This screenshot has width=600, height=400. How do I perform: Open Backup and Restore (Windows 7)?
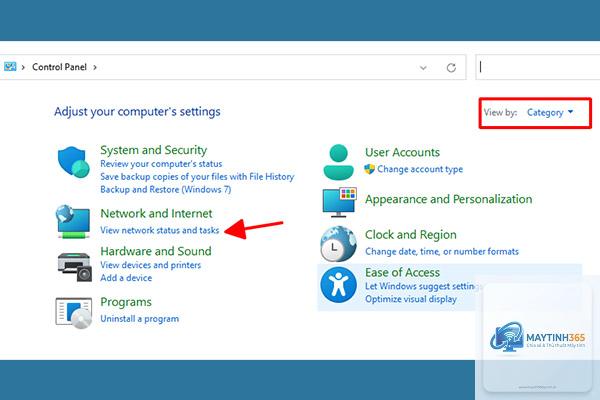[x=166, y=189]
